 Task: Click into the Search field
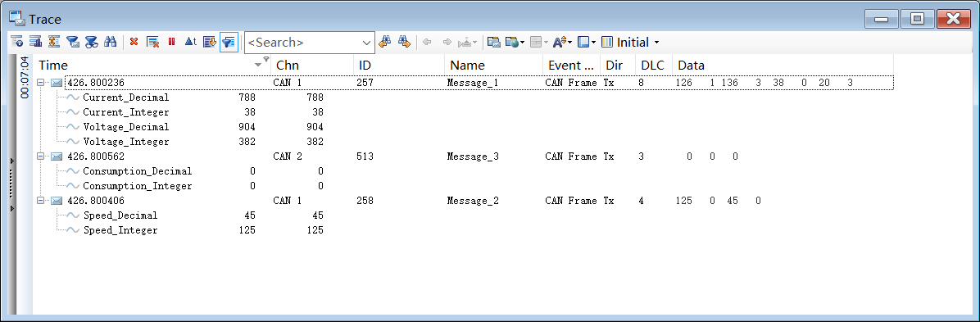pos(302,43)
